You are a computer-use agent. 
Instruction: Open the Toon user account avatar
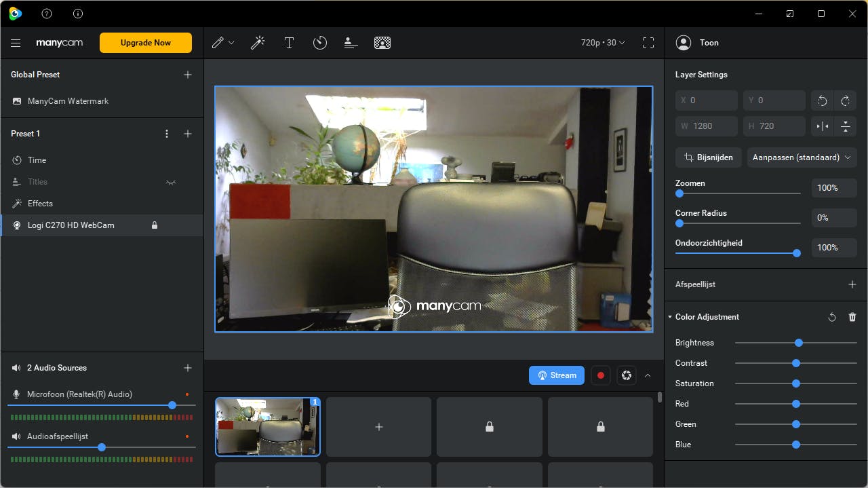684,43
